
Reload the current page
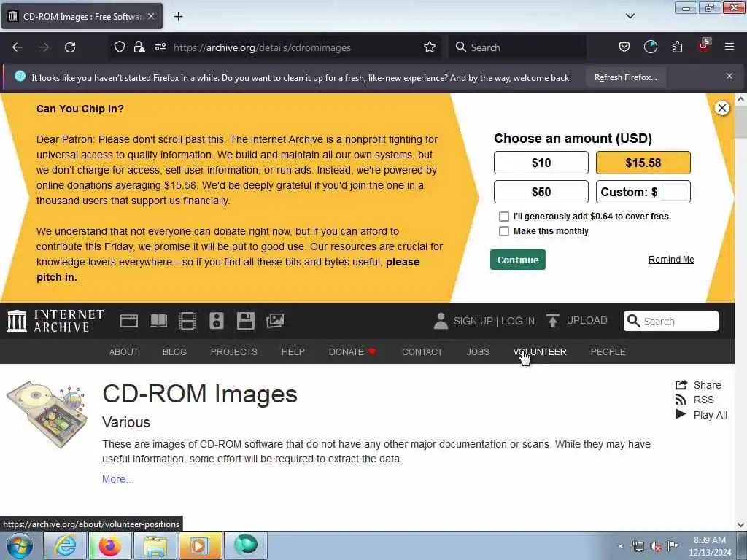pos(70,47)
